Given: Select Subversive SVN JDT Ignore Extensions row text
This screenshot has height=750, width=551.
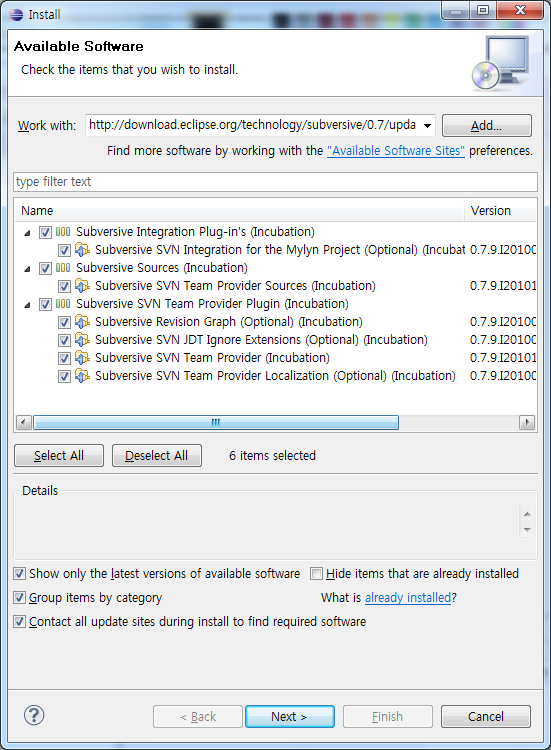Looking at the screenshot, I should coord(261,340).
